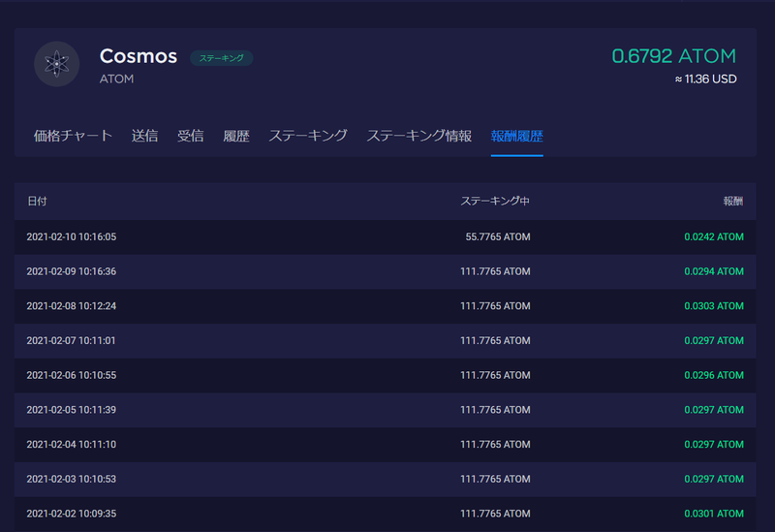Viewport: 775px width, 532px height.
Task: Click the 報酬 column header
Action: click(733, 202)
